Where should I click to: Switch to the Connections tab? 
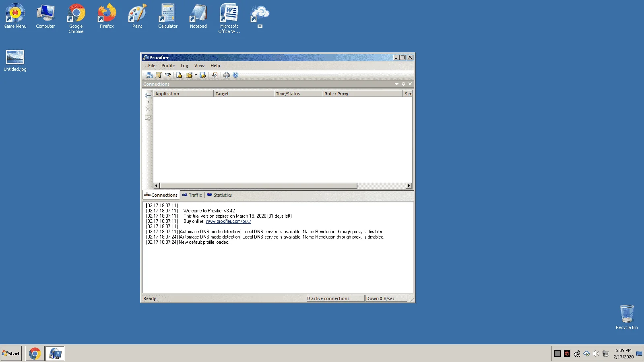click(x=161, y=195)
